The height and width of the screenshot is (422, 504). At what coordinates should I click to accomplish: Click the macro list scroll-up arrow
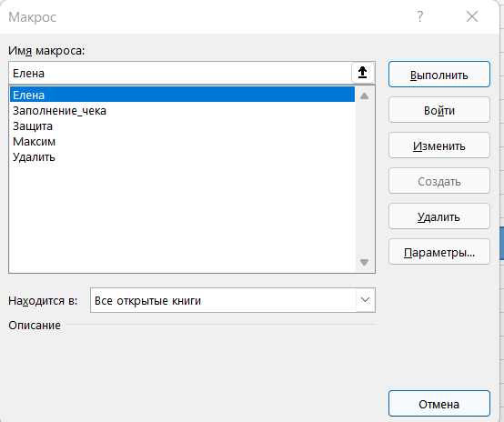pos(364,95)
